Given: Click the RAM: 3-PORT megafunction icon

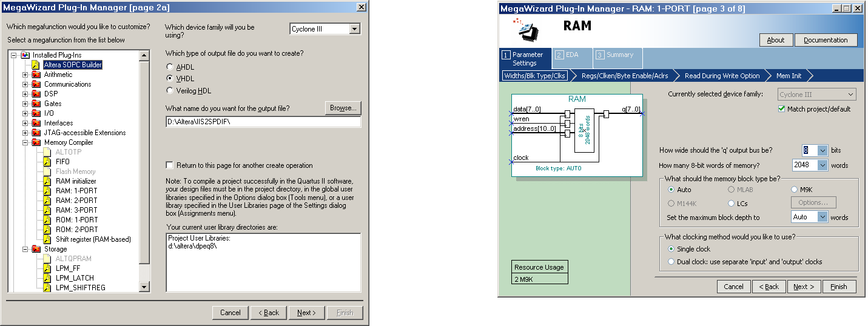Looking at the screenshot, I should coord(48,210).
